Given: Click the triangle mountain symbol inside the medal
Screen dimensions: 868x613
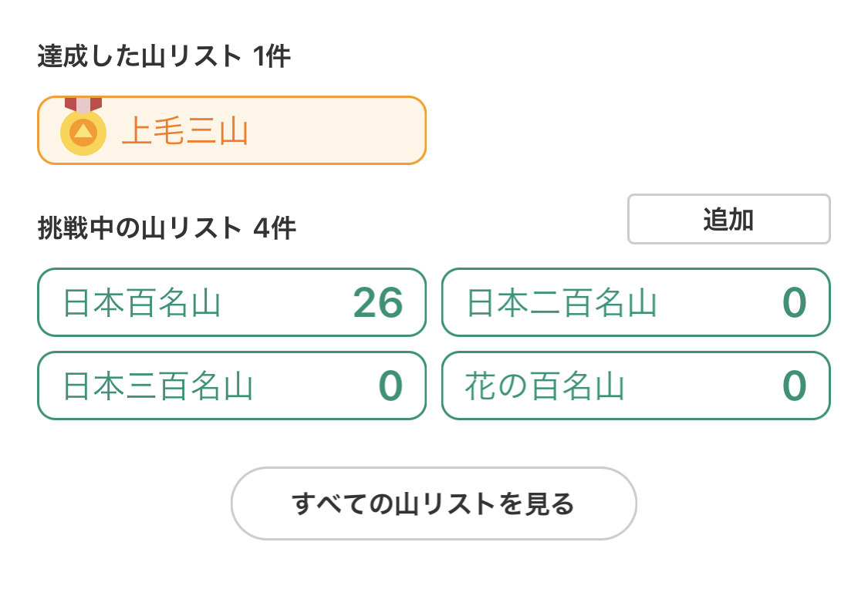Looking at the screenshot, I should 83,131.
